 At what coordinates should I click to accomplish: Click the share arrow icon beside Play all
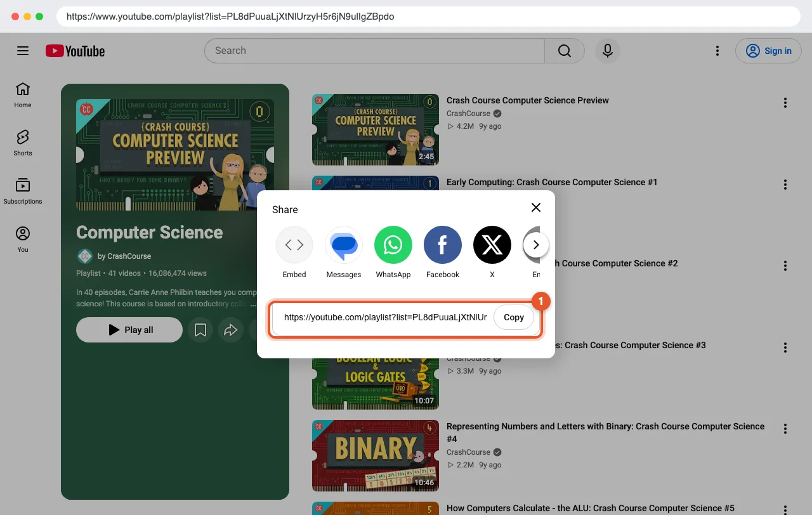(231, 330)
